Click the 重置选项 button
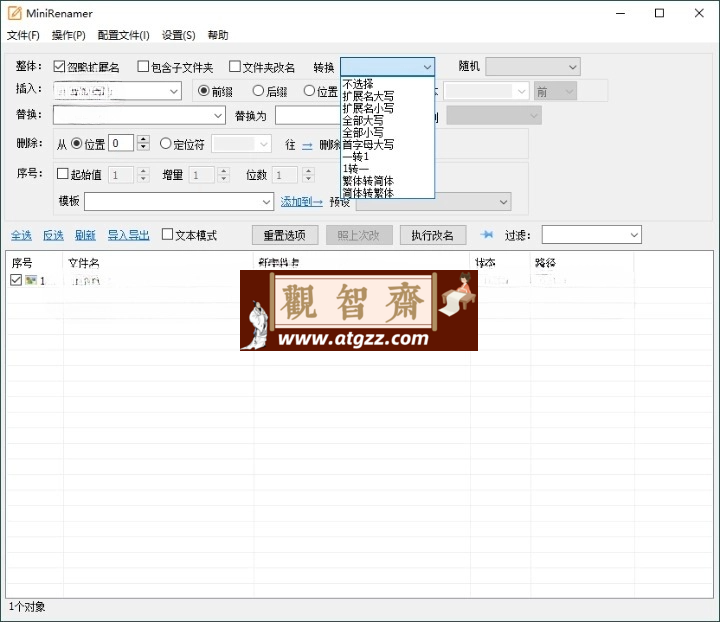This screenshot has height=622, width=720. [285, 235]
